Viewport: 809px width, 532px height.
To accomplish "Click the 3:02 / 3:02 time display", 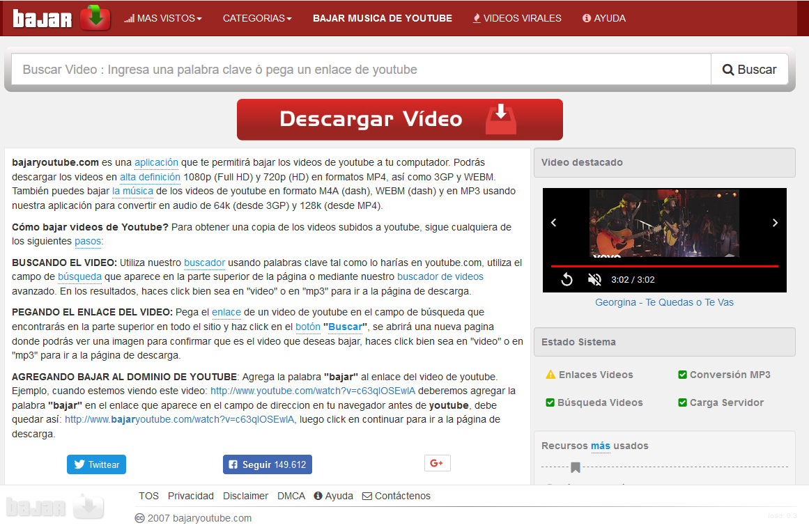I will coord(633,279).
